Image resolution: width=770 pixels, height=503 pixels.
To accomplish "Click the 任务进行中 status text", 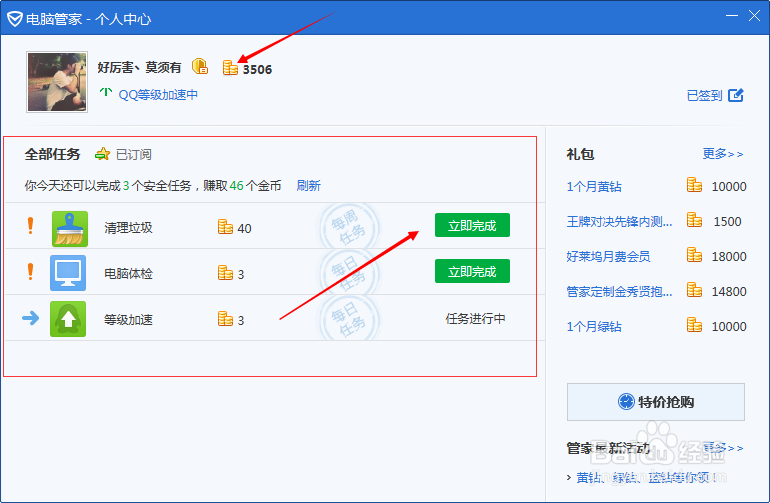I will (x=475, y=318).
